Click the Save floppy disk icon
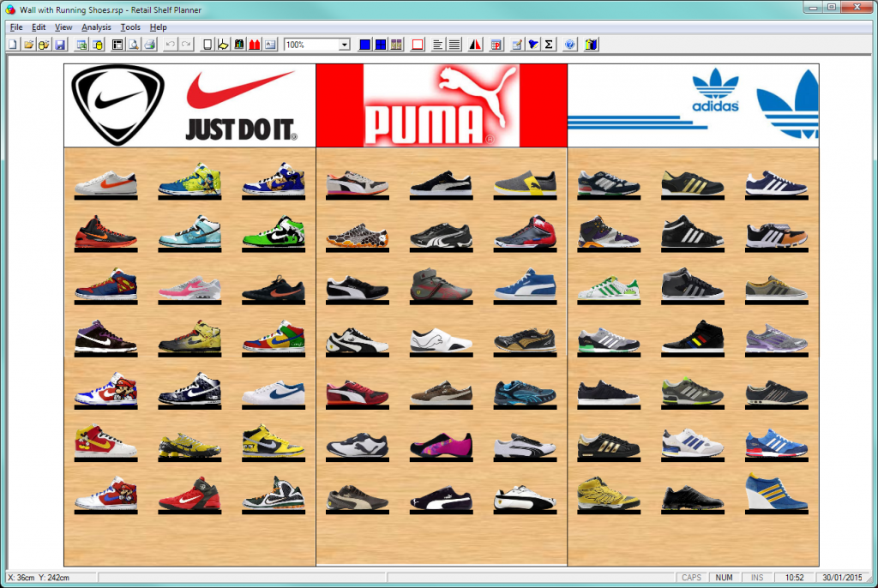 [60, 45]
